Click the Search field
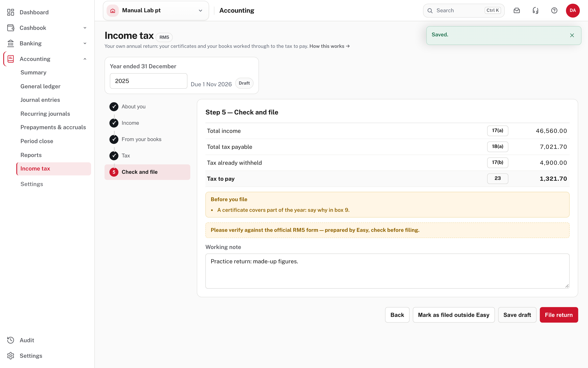Image resolution: width=588 pixels, height=368 pixels. click(464, 10)
